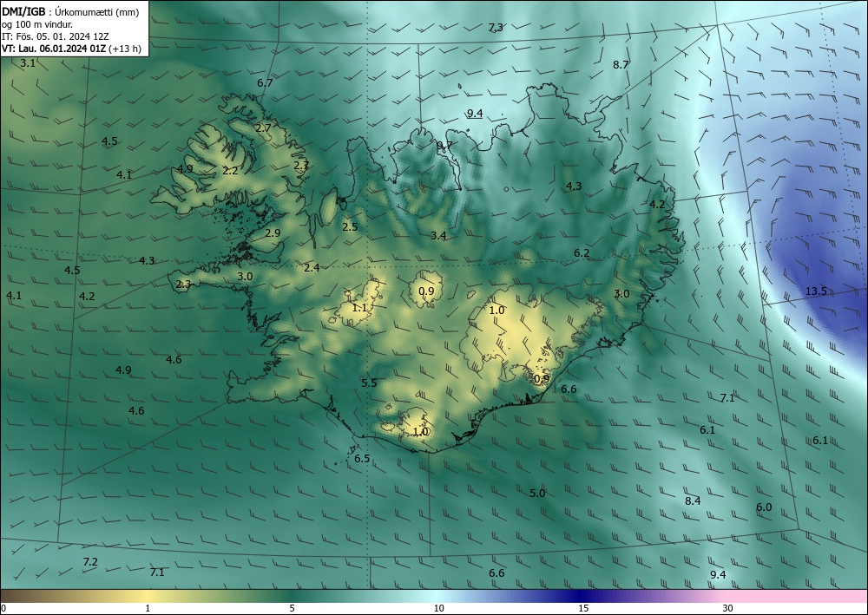Click the 8.7 value on the map
This screenshot has width=868, height=615.
point(621,64)
